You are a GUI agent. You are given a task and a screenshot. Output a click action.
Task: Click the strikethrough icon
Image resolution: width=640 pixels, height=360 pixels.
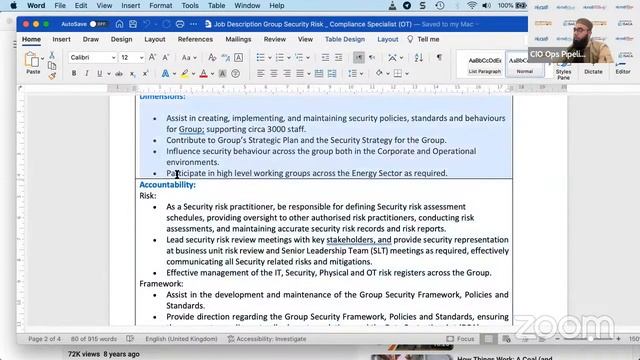click(119, 74)
